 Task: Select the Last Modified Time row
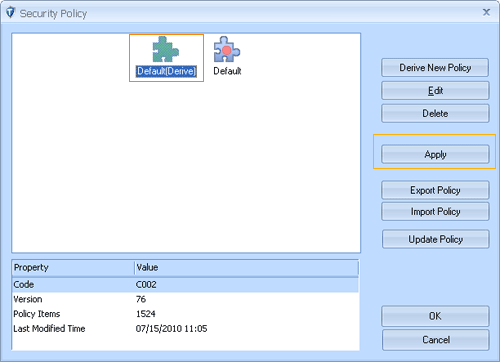click(x=185, y=329)
